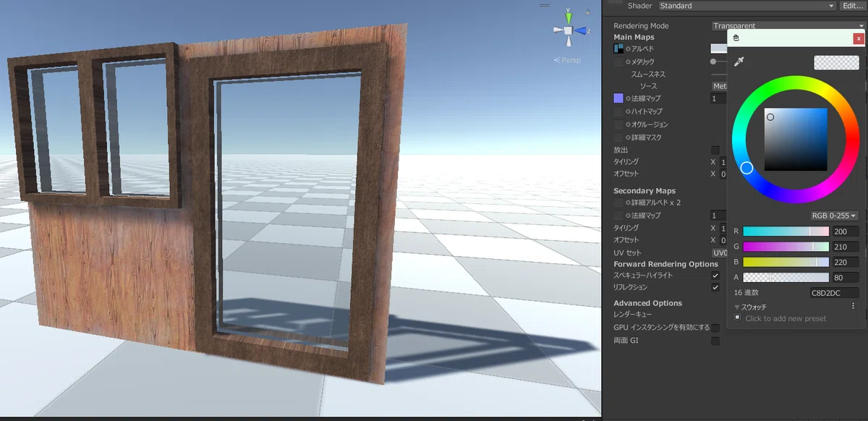Click the Main Maps タイリング X field
Viewport: 868px width, 421px height.
(723, 162)
